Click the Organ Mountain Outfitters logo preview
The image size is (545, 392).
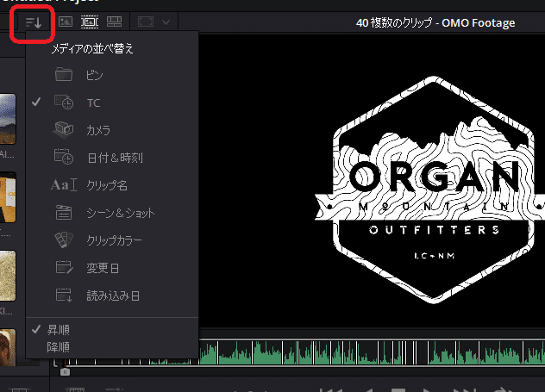pyautogui.click(x=431, y=190)
